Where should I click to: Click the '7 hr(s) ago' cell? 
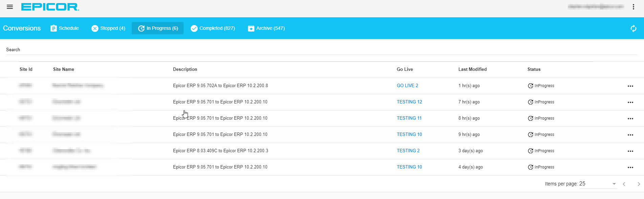469,102
